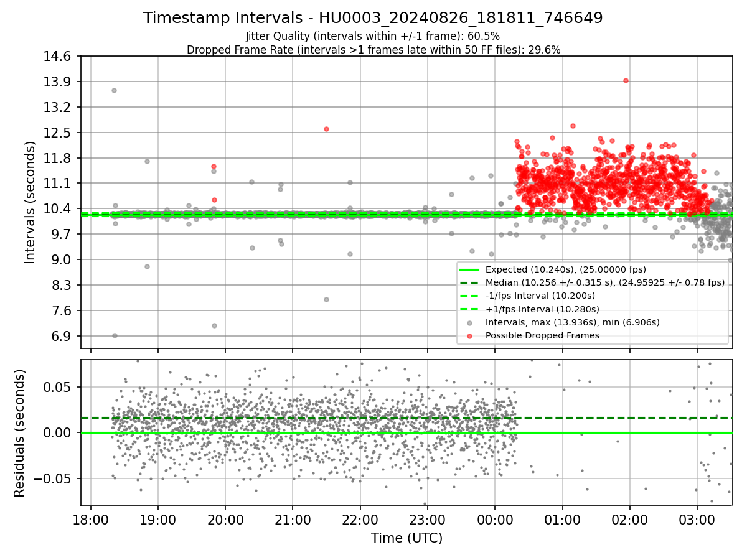Viewport: 747px width, 560px height.
Task: Click the gray outlier point near 13.7 seconds at 18:20
Action: pos(114,90)
